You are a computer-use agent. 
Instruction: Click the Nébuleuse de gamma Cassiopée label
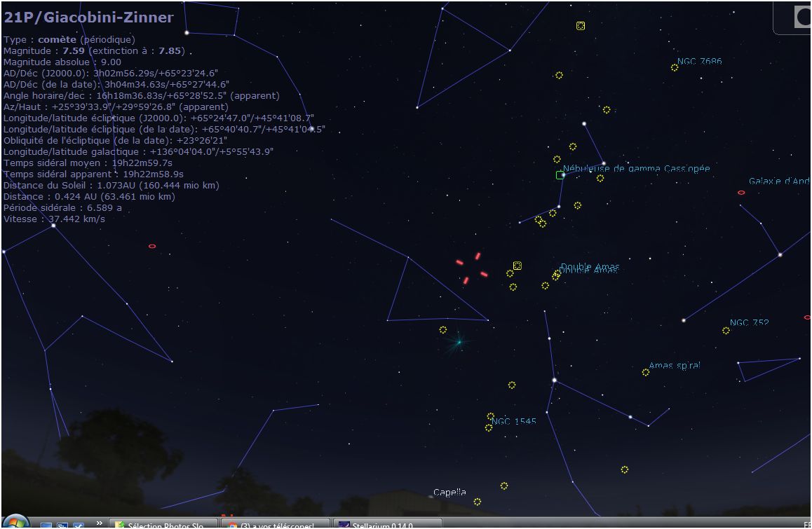tap(637, 169)
